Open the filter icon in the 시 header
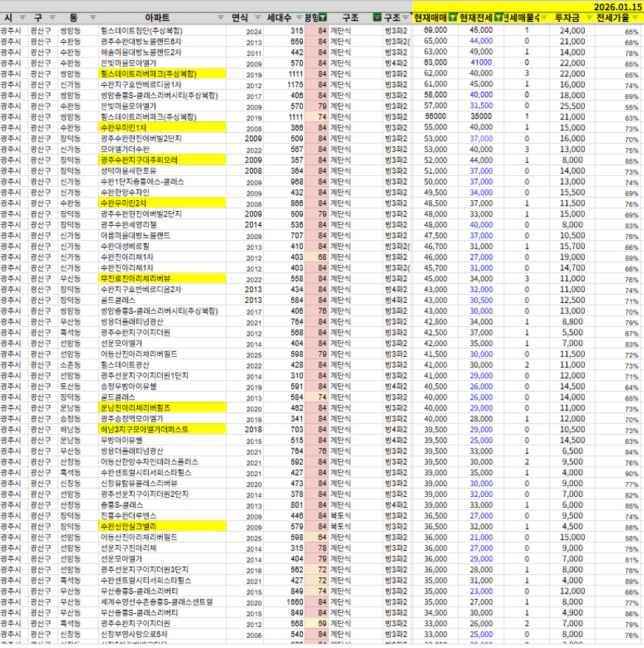The image size is (644, 648). (x=21, y=17)
